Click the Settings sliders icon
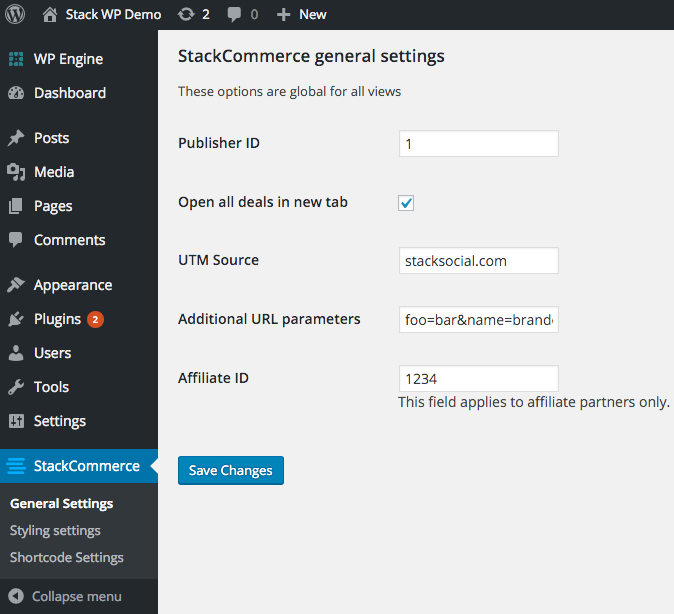The image size is (674, 614). [x=16, y=421]
